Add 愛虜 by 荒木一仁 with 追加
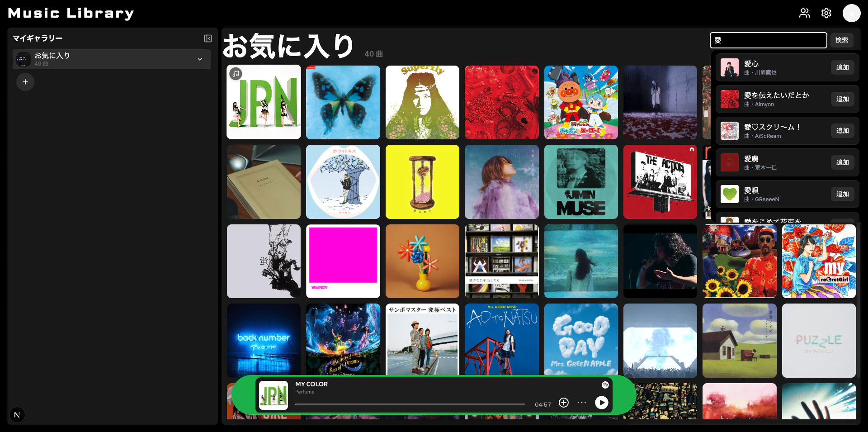 coord(842,162)
